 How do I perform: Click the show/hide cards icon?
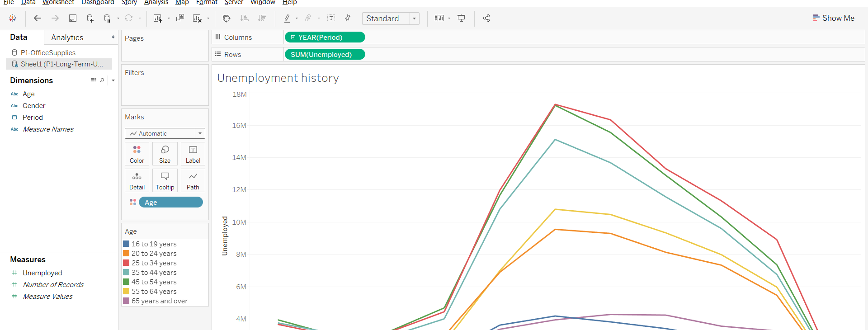pyautogui.click(x=439, y=18)
